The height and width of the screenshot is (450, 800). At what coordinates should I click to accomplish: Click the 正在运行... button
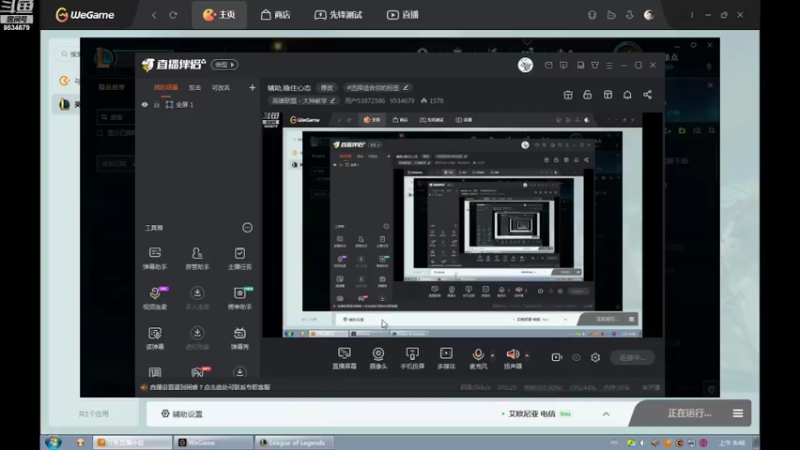(689, 413)
